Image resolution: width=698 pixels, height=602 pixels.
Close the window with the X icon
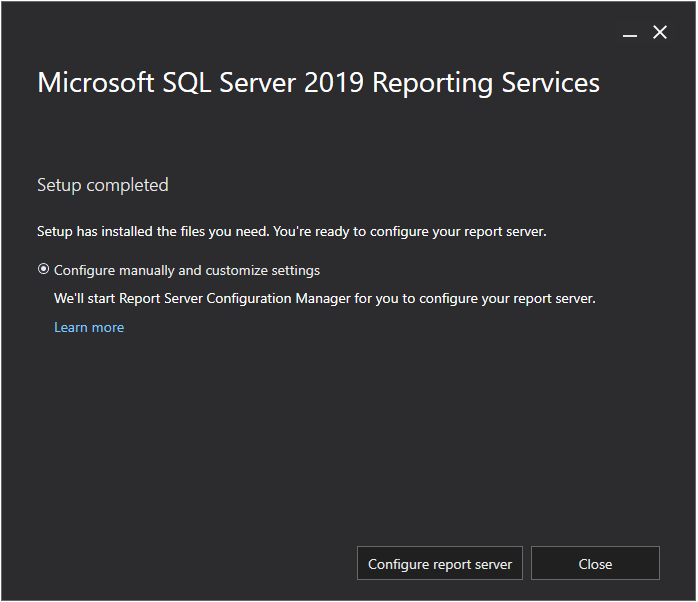coord(660,32)
